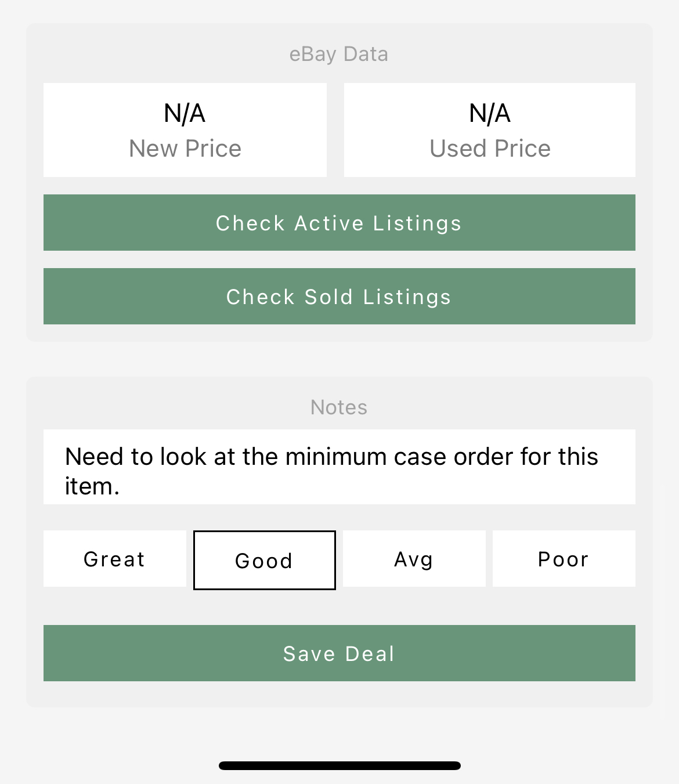Save the current deal entry
The width and height of the screenshot is (679, 784).
pos(339,653)
